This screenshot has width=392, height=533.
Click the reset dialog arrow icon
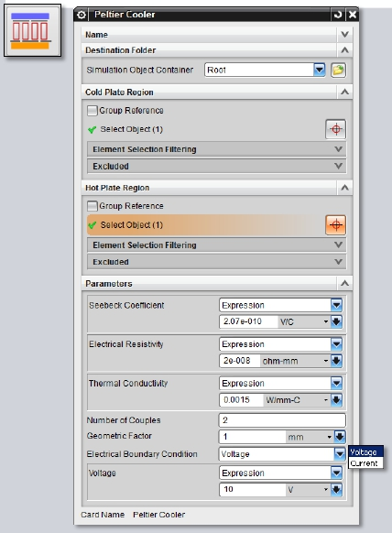pos(338,15)
